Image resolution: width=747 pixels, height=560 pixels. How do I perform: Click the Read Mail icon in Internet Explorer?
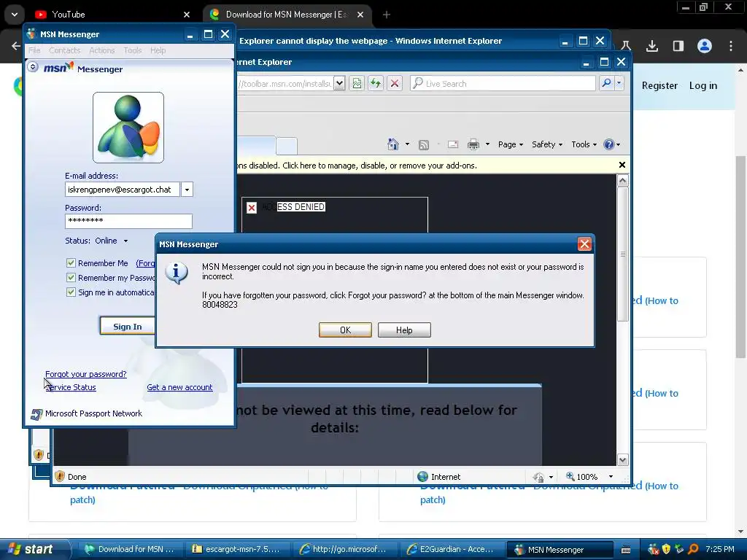tap(453, 144)
